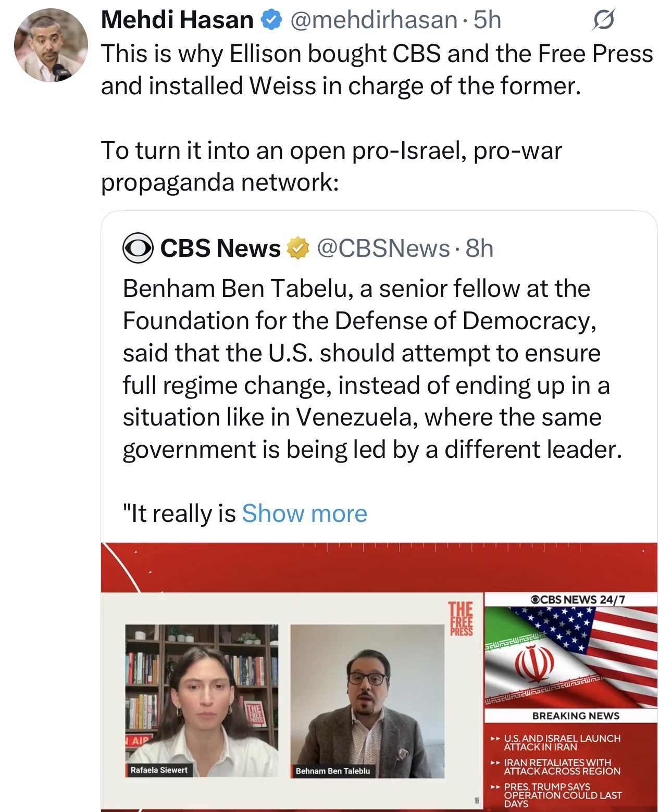This screenshot has height=812, width=672.
Task: Click Mehdi Hasan's profile avatar
Action: click(51, 45)
